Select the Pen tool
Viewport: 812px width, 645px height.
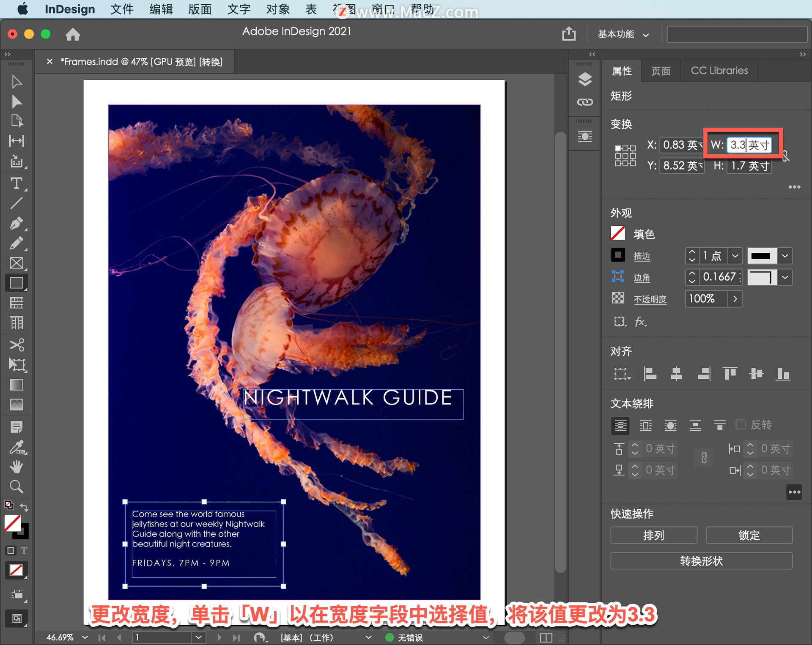16,223
